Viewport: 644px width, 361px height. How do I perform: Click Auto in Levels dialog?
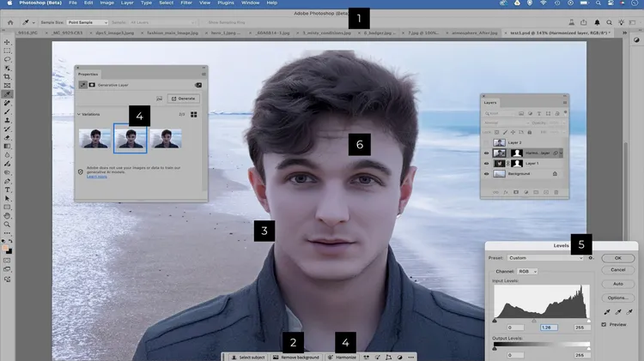click(x=617, y=284)
